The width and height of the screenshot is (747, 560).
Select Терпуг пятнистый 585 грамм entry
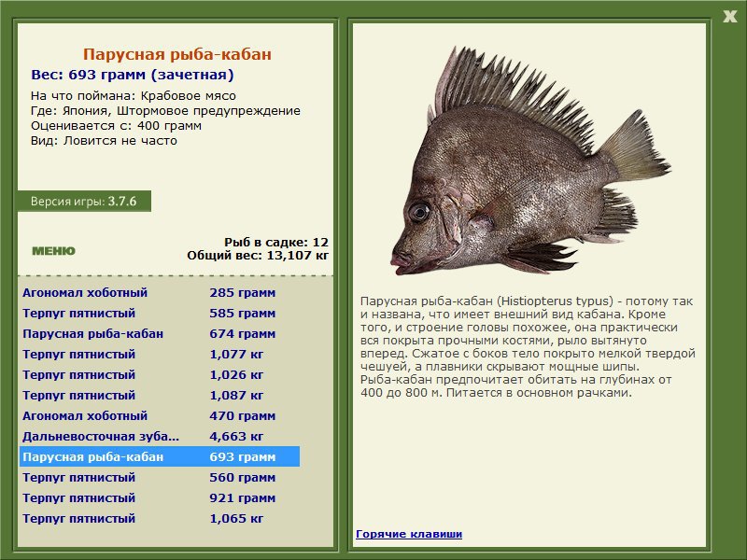160,314
